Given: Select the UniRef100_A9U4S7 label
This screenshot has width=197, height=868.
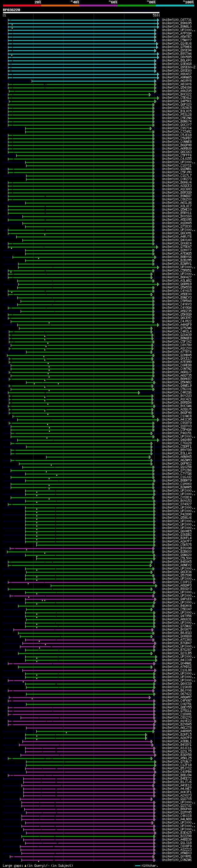Looking at the screenshot, I should click(176, 74).
